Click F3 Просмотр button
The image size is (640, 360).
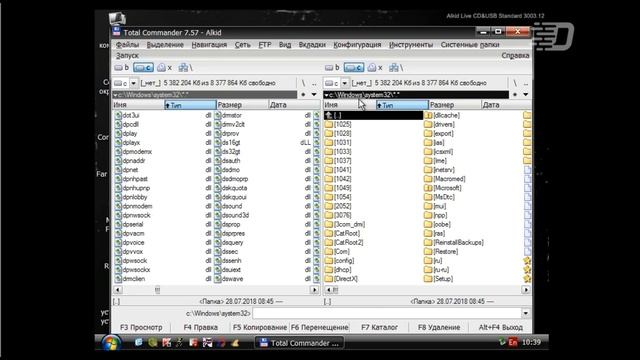141,327
